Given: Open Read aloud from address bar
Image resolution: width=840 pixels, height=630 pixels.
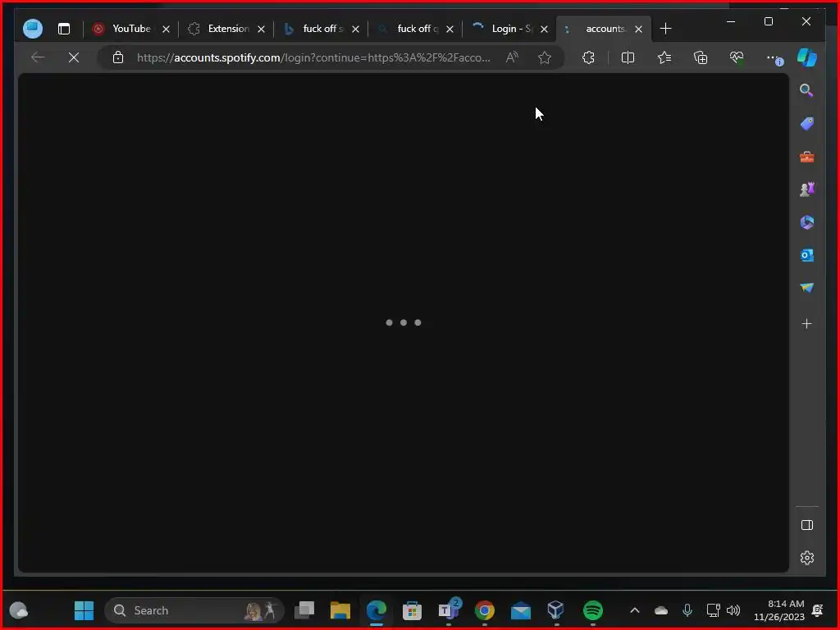Looking at the screenshot, I should (x=512, y=57).
